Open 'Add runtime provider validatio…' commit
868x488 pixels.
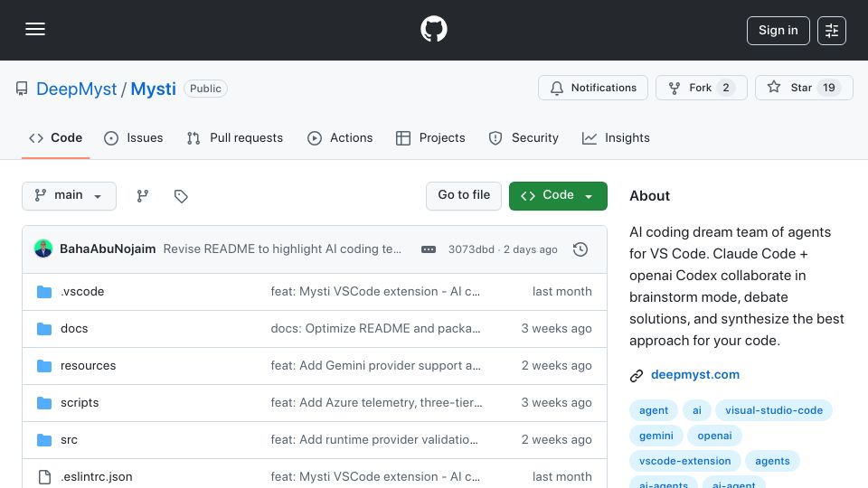pos(374,440)
